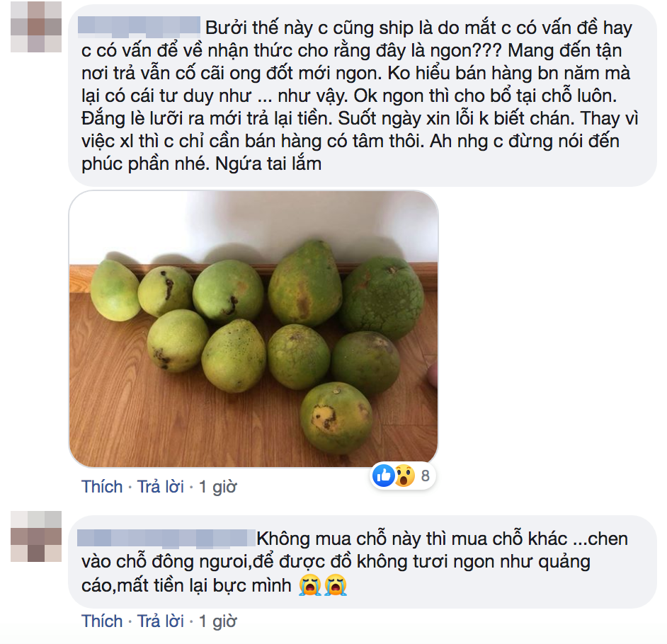Viewport: 667px width, 644px height.
Task: Open the "1 giờ" timestamp of the second comment
Action: 218,621
